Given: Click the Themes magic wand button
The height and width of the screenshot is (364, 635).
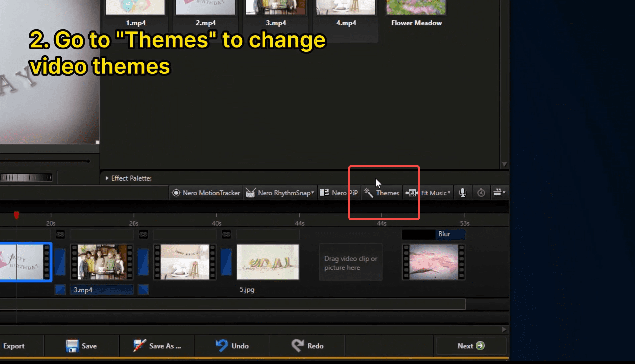Looking at the screenshot, I should 382,193.
